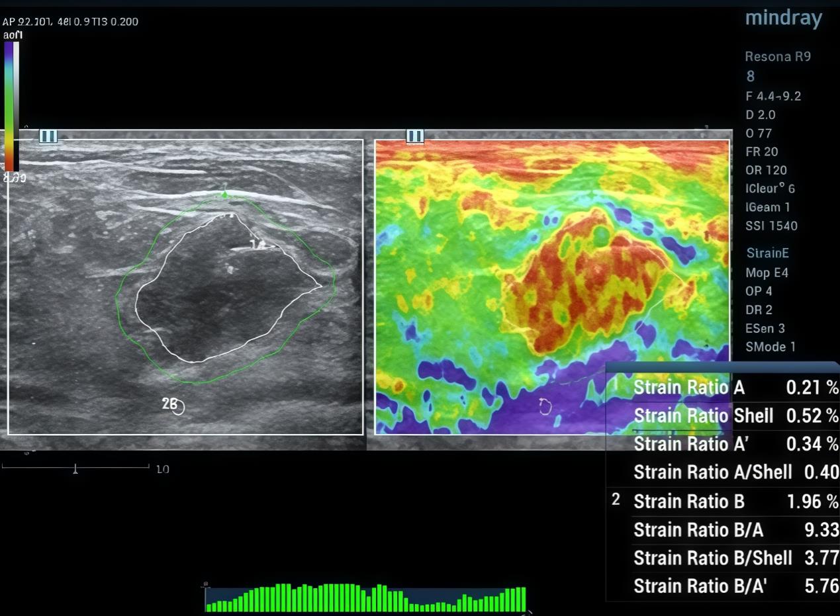Click the Resona R9 model label
Screen dimensions: 840x616
pyautogui.click(x=778, y=56)
